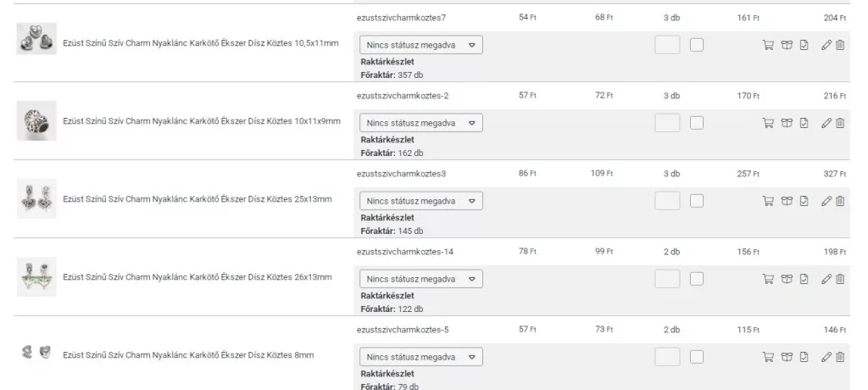Screen dimensions: 868x390
Task: Expand the status dropdown for the 10x11x9mm charm
Action: click(x=421, y=123)
